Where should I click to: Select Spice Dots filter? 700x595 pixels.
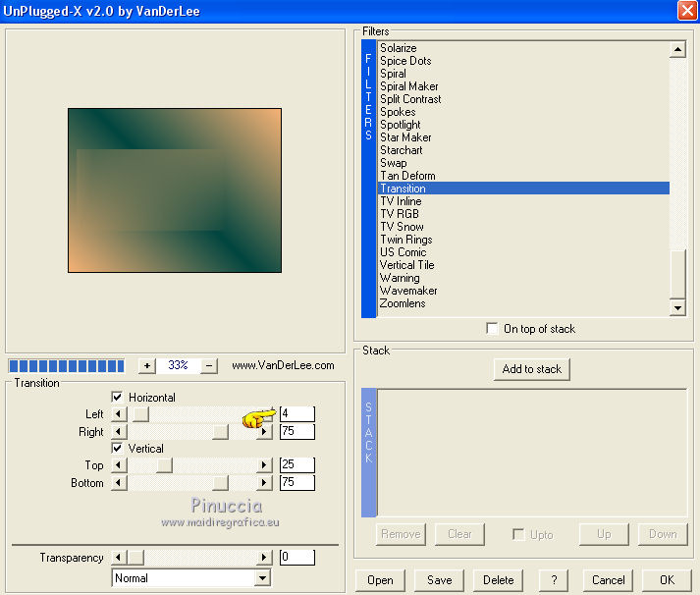tap(405, 61)
